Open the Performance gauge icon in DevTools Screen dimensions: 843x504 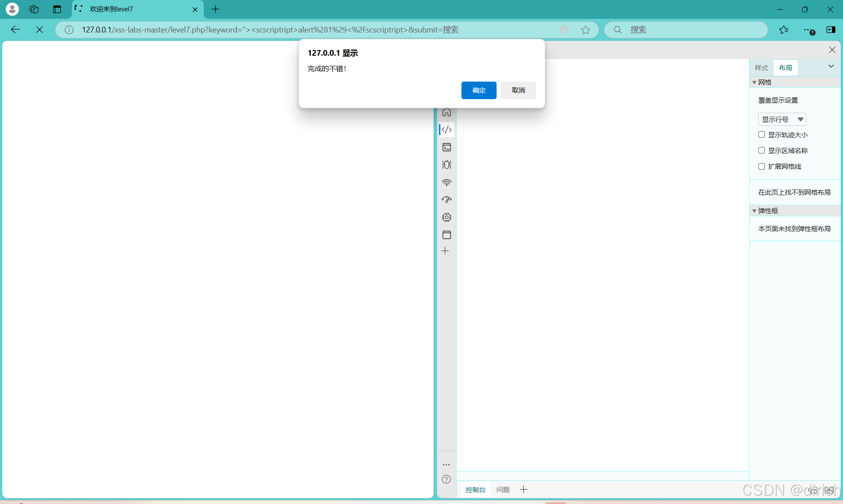point(447,200)
